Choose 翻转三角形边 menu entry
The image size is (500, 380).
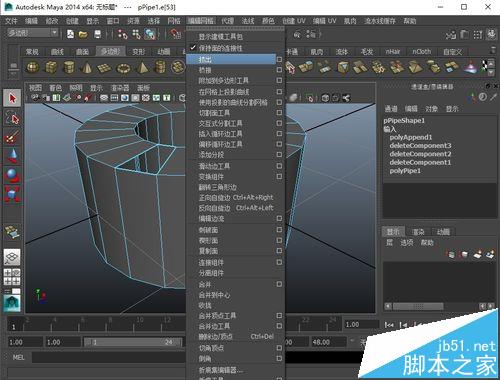[x=217, y=187]
